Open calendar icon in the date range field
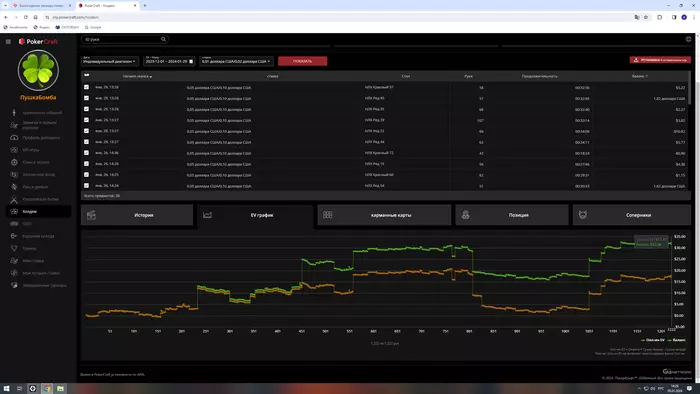Screen dimensions: 700x394 [x=191, y=61]
